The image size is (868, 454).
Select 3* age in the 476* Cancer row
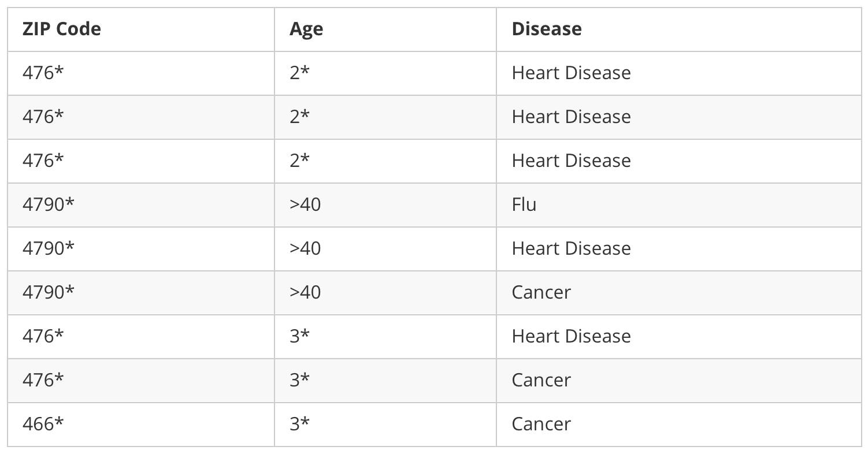pyautogui.click(x=300, y=380)
